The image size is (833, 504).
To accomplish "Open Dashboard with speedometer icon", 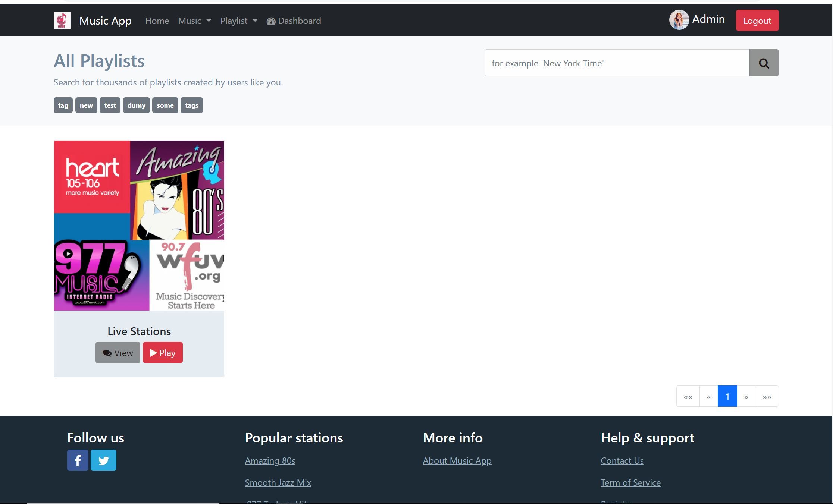I will pos(294,21).
